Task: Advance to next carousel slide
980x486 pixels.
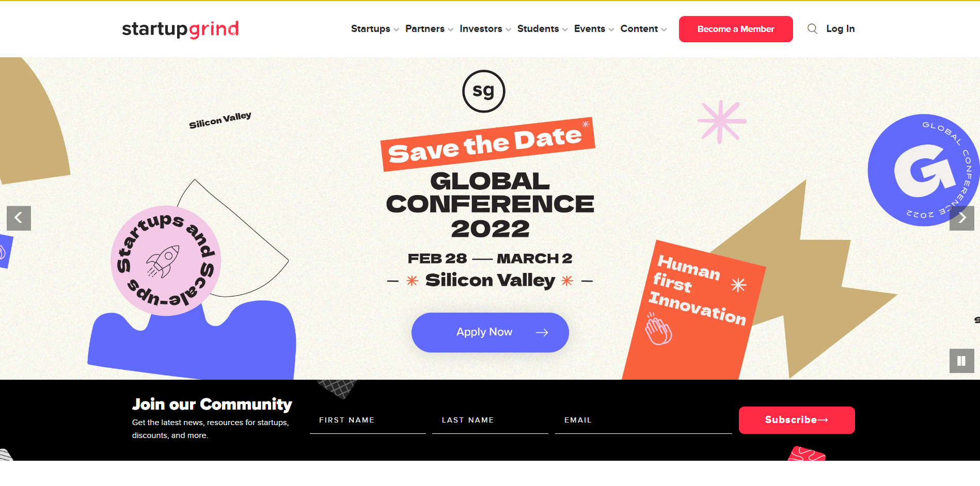Action: (961, 218)
